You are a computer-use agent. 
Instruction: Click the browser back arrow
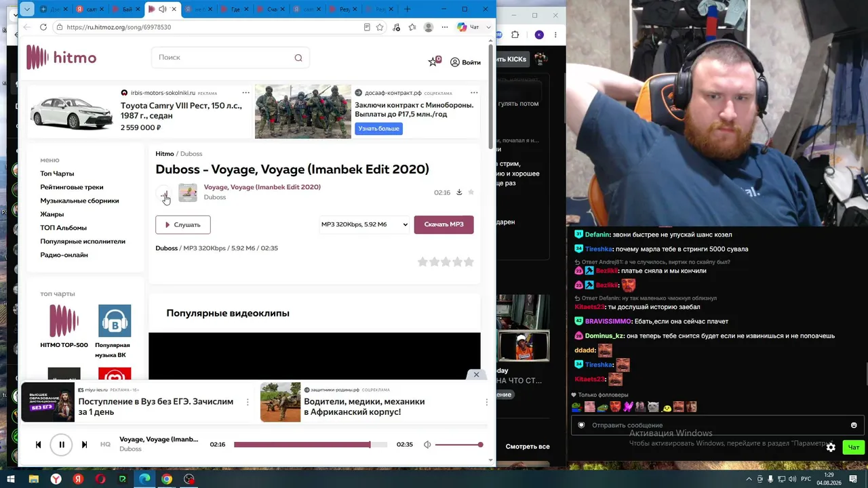pos(26,27)
